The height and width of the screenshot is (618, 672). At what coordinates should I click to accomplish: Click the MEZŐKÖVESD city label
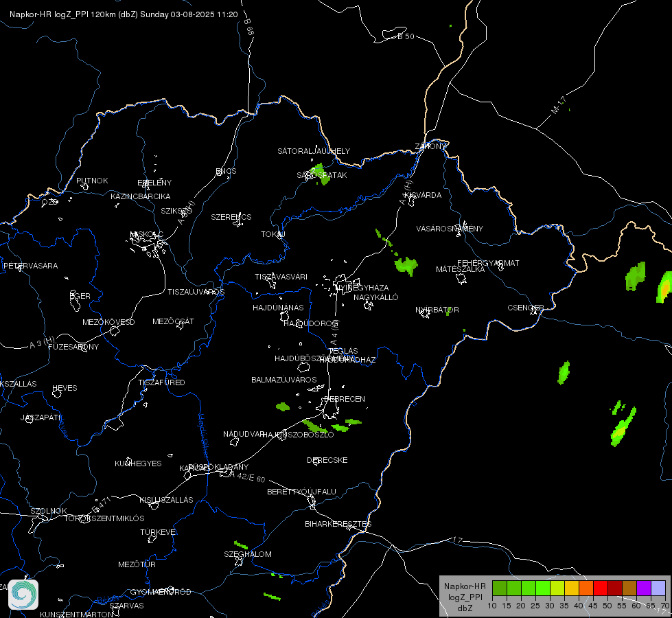[108, 322]
